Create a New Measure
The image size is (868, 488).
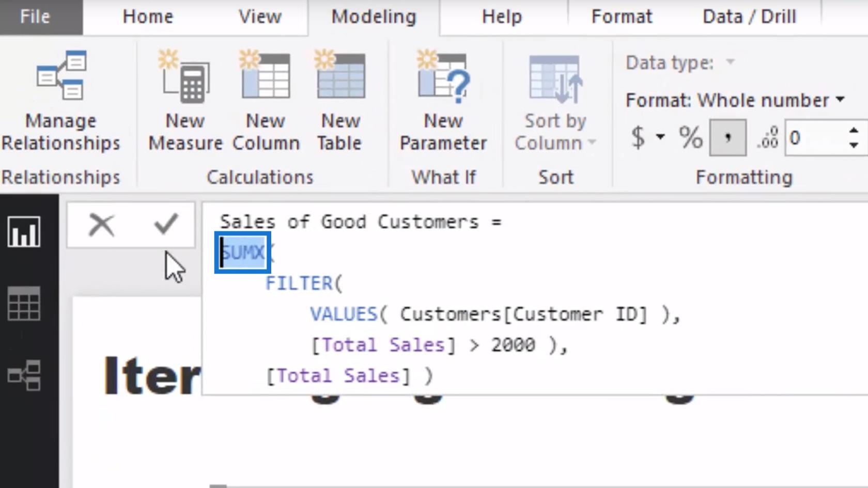pyautogui.click(x=185, y=101)
